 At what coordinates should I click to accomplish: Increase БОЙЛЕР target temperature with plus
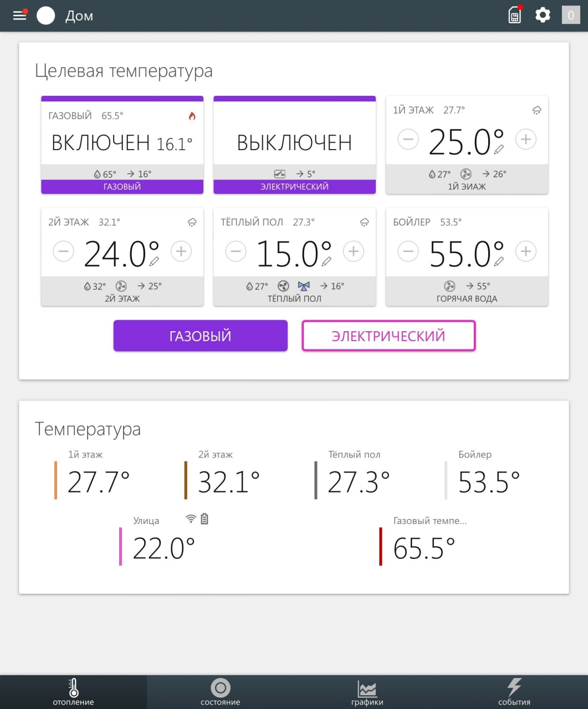tap(525, 251)
